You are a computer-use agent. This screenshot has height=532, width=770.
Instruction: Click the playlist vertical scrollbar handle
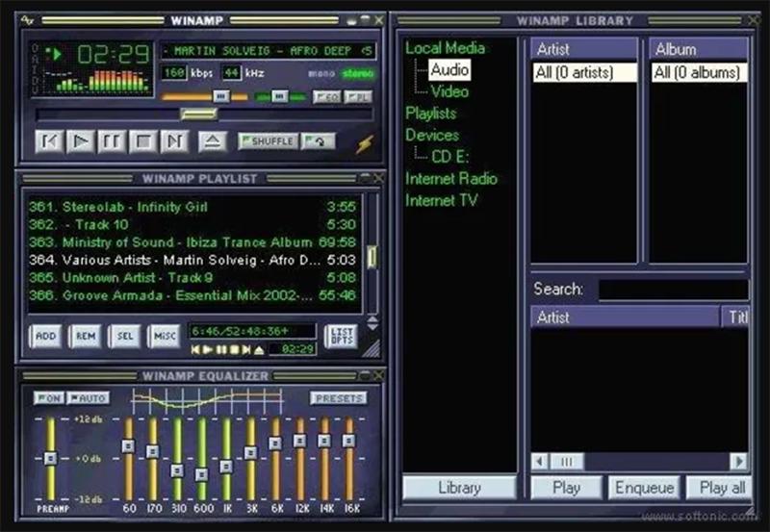[372, 257]
